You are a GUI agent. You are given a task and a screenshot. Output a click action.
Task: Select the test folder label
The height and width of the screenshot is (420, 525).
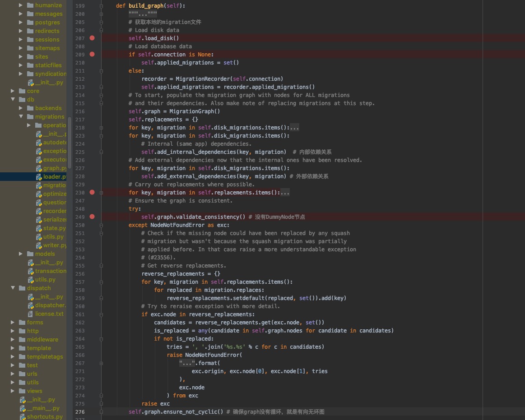(x=32, y=365)
